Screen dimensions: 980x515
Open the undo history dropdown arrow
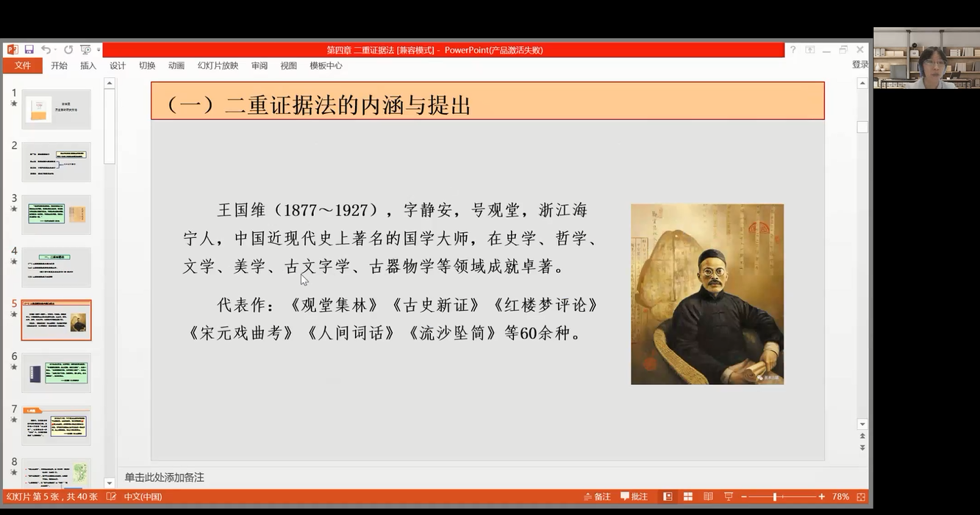click(56, 50)
